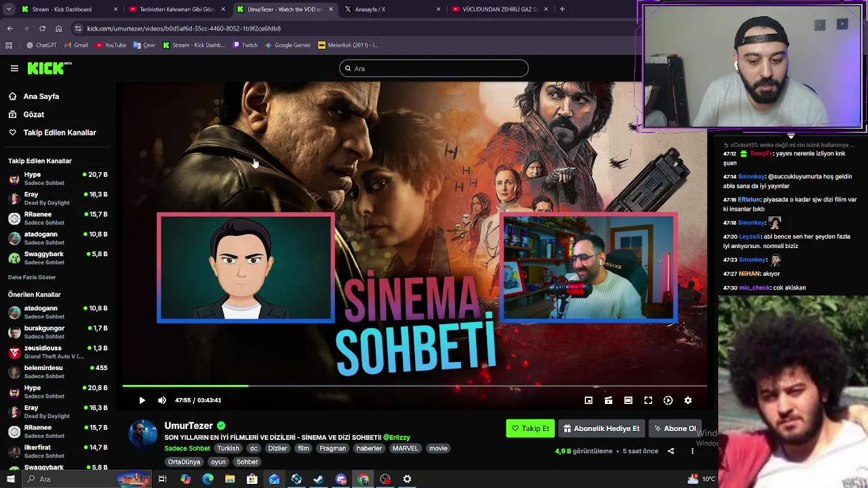This screenshot has height=488, width=868.
Task: Go back with browser back arrow
Action: [9, 28]
